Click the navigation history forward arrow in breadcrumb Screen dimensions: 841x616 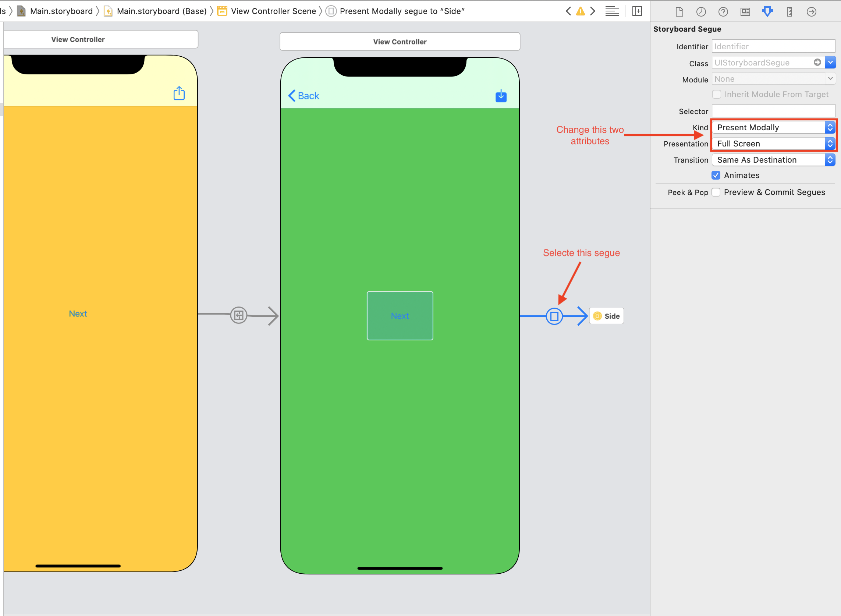pyautogui.click(x=592, y=10)
